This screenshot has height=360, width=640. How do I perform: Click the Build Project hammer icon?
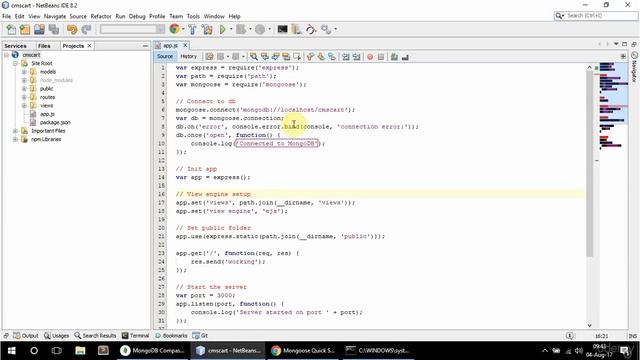pyautogui.click(x=192, y=29)
